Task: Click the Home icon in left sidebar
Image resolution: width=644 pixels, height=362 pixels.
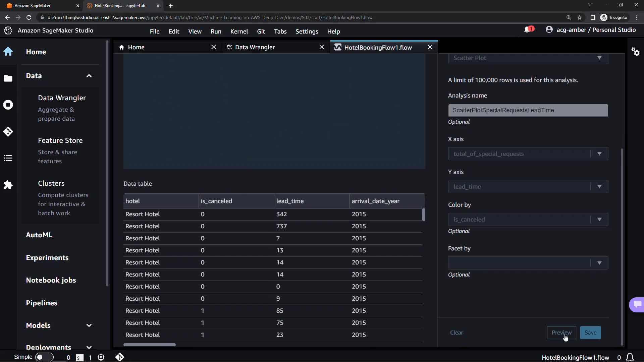Action: coord(8,52)
